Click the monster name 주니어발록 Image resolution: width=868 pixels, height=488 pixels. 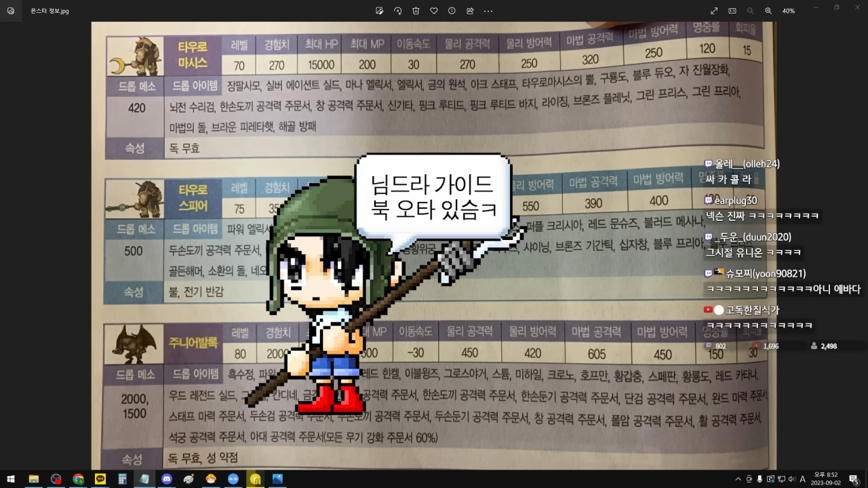pyautogui.click(x=193, y=343)
